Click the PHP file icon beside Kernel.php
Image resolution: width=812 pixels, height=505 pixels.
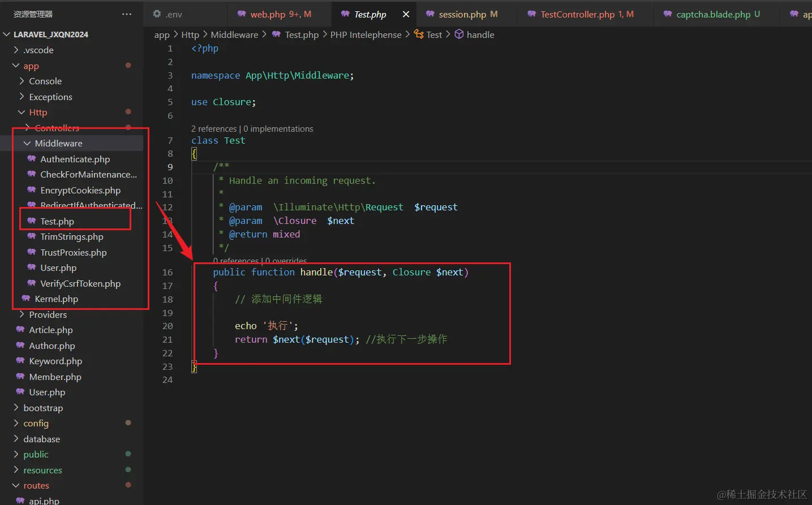click(x=26, y=299)
